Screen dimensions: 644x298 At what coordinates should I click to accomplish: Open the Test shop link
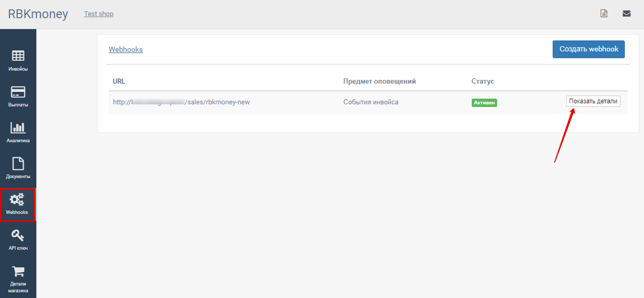(99, 14)
